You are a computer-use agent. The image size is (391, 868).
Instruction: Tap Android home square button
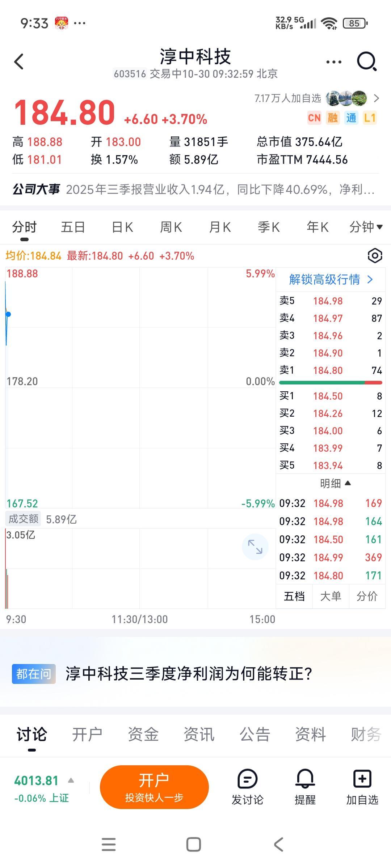(x=194, y=844)
